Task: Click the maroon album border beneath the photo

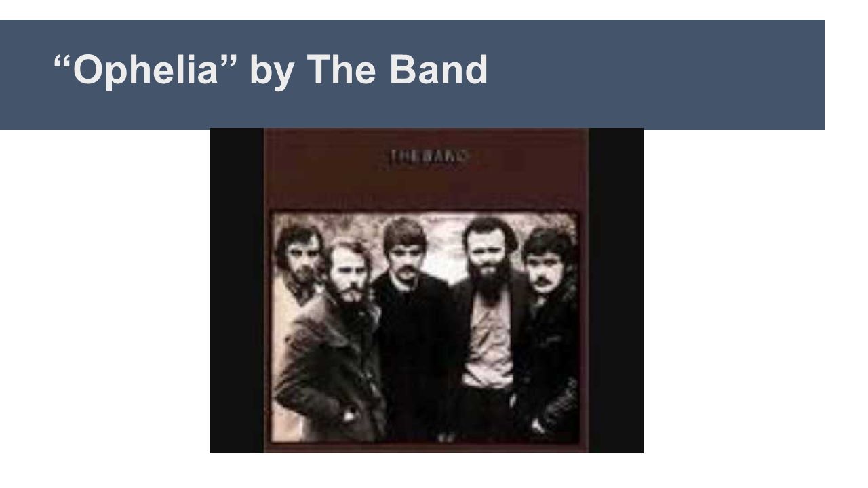Action: 426,449
